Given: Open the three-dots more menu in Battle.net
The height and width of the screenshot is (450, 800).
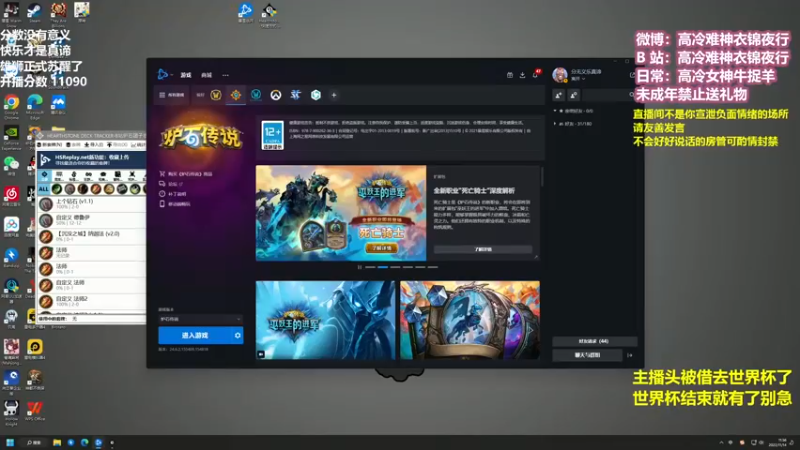Looking at the screenshot, I should tap(226, 75).
